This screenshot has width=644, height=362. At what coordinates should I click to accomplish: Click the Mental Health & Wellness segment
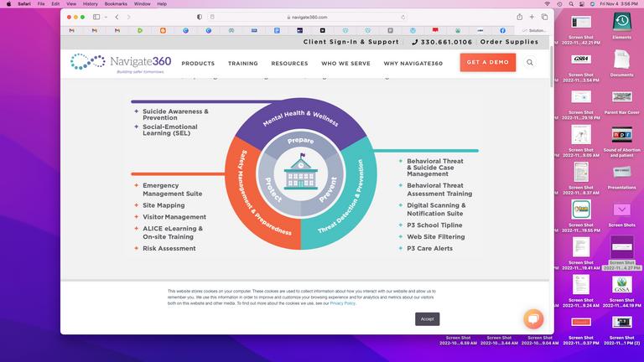coord(301,116)
